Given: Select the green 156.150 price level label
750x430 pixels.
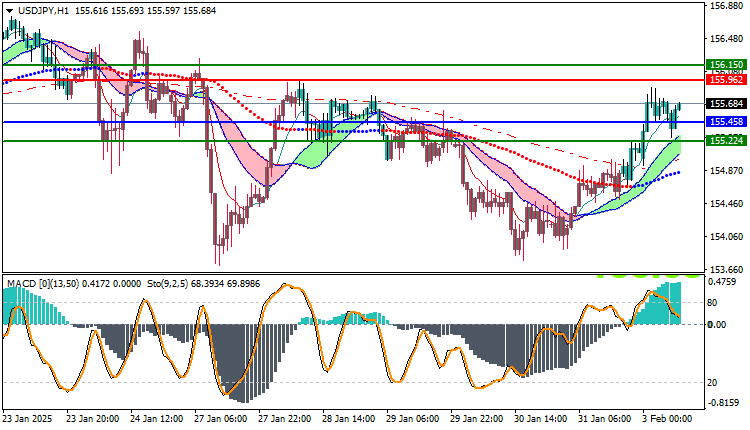Looking at the screenshot, I should coord(727,65).
